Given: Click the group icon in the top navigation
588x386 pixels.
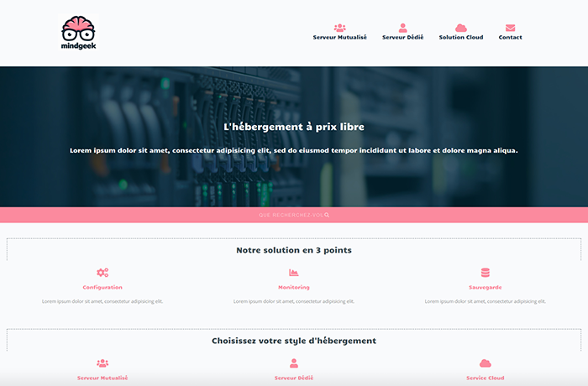Looking at the screenshot, I should click(x=339, y=28).
